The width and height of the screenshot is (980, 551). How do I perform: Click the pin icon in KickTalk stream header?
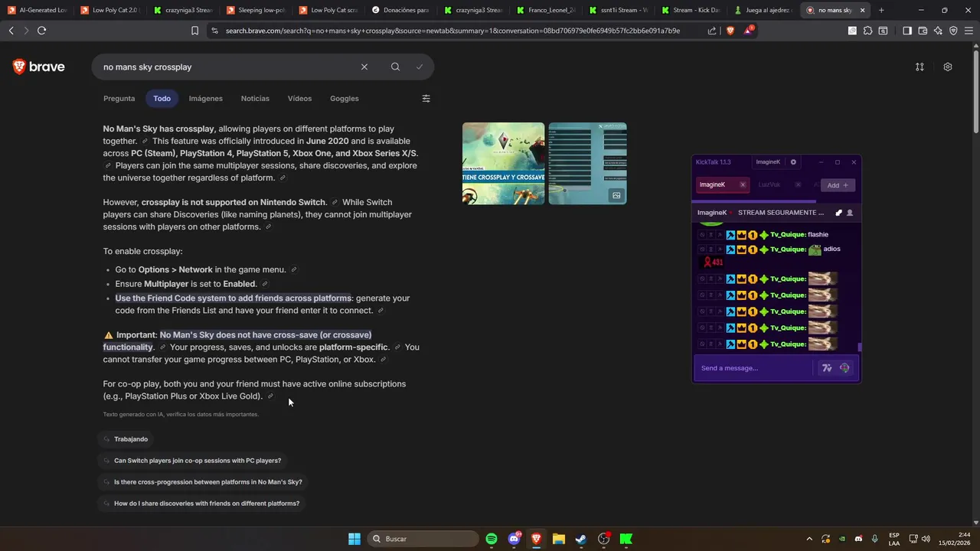(x=838, y=213)
